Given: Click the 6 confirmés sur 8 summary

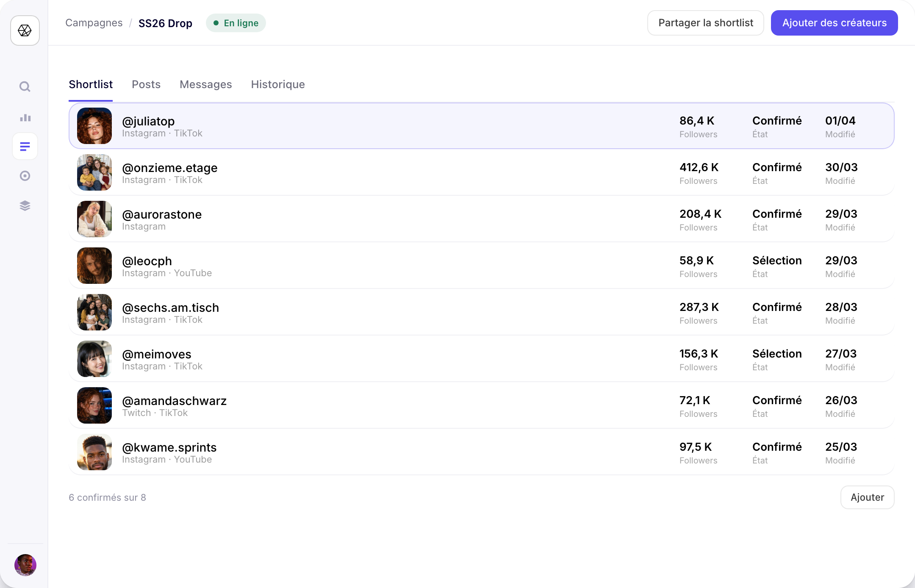Looking at the screenshot, I should [x=108, y=497].
